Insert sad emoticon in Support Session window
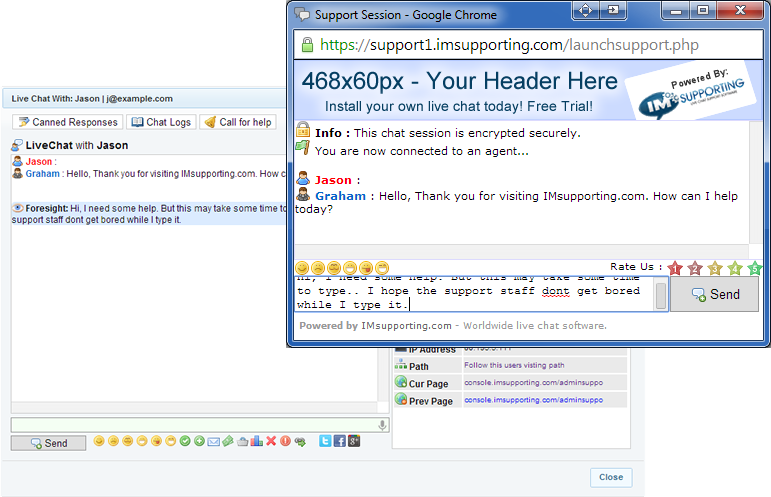The image size is (771, 497). click(318, 267)
